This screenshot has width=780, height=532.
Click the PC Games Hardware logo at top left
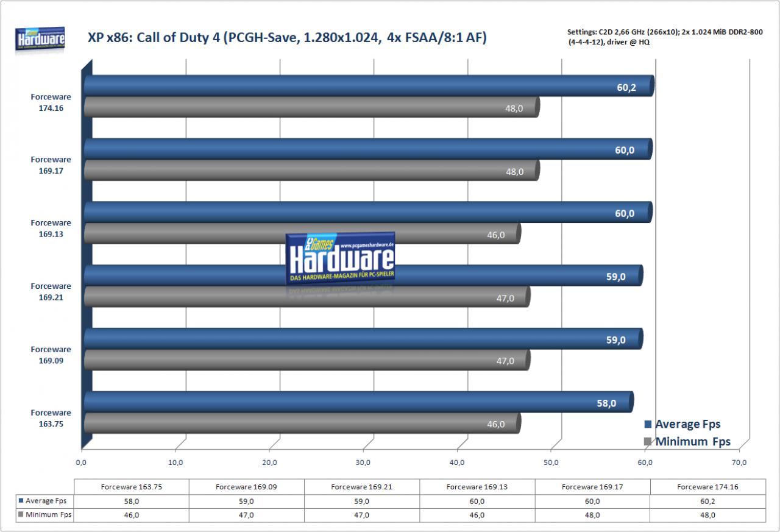[x=40, y=39]
